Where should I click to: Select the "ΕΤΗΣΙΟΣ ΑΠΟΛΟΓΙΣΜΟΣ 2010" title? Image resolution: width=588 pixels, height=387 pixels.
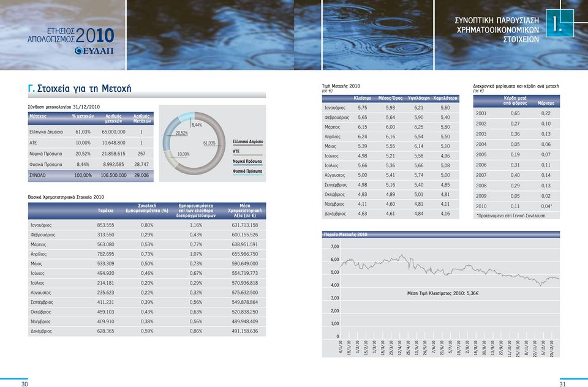[70, 36]
